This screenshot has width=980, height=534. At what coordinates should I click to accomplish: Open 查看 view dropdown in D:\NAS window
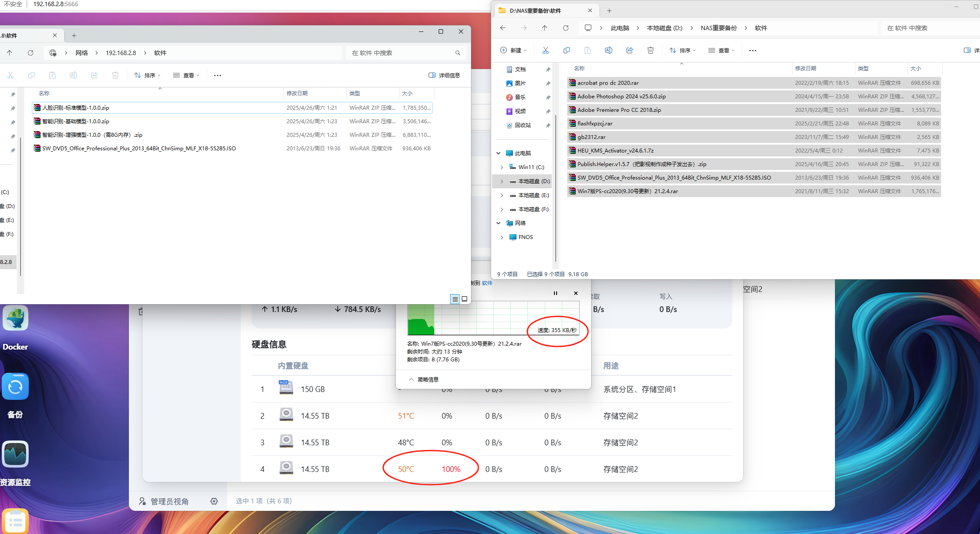[721, 50]
